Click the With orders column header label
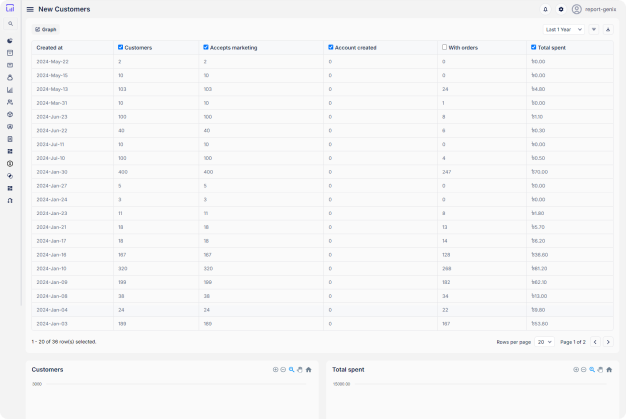 click(463, 47)
